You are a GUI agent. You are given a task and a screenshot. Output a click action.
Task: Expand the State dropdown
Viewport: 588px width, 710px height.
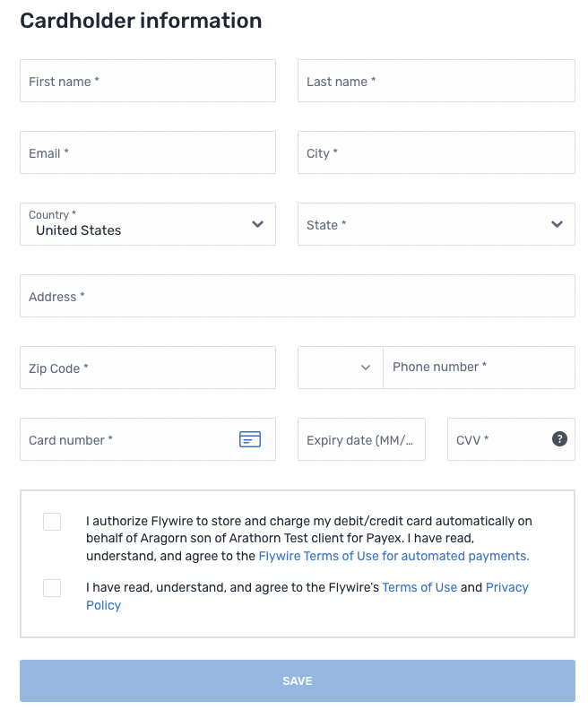[436, 224]
